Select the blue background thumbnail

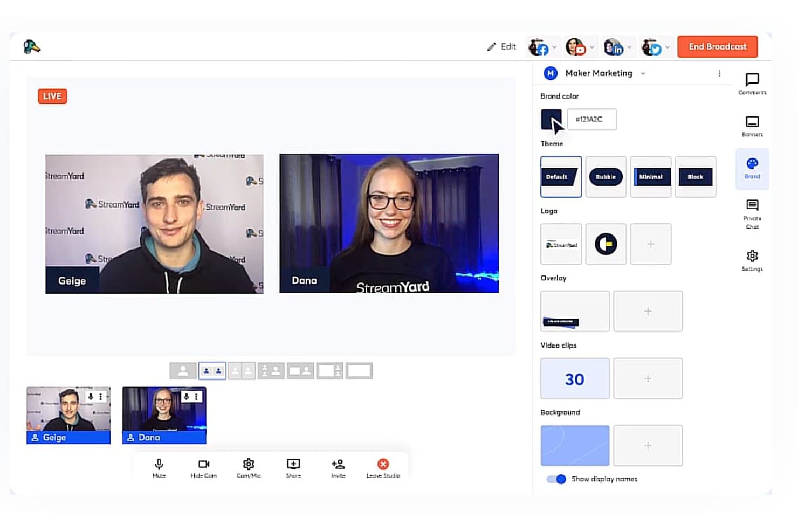click(575, 445)
